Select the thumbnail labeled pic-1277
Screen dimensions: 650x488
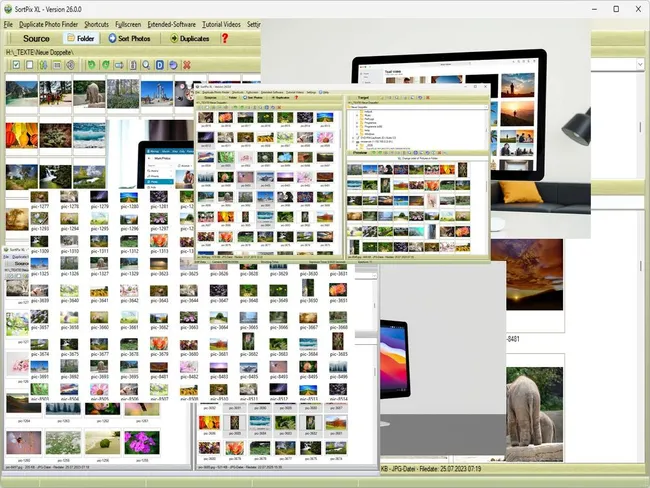pos(39,199)
